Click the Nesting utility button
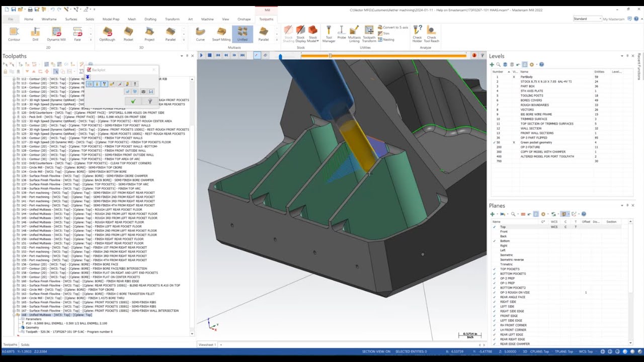This screenshot has height=362, width=644. [385, 39]
